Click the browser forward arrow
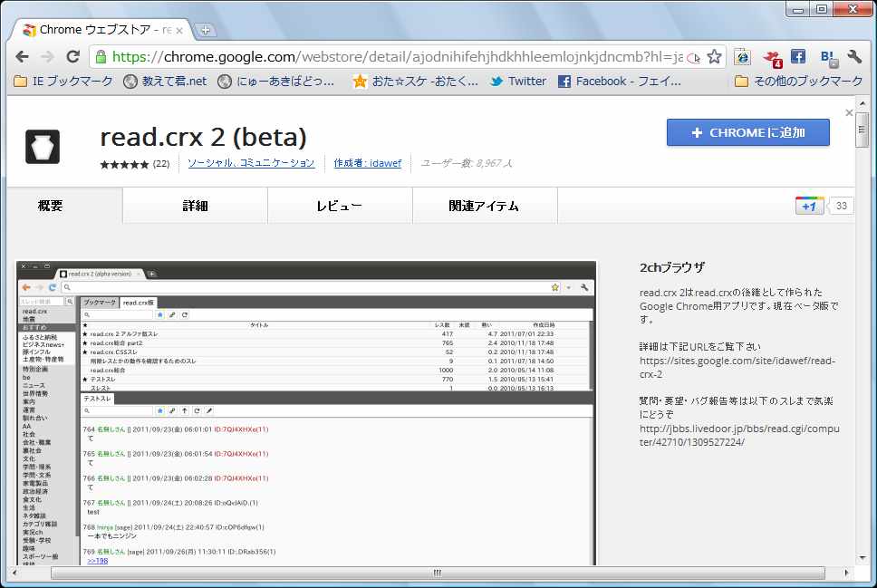Screen dimensions: 877x588 (47, 56)
